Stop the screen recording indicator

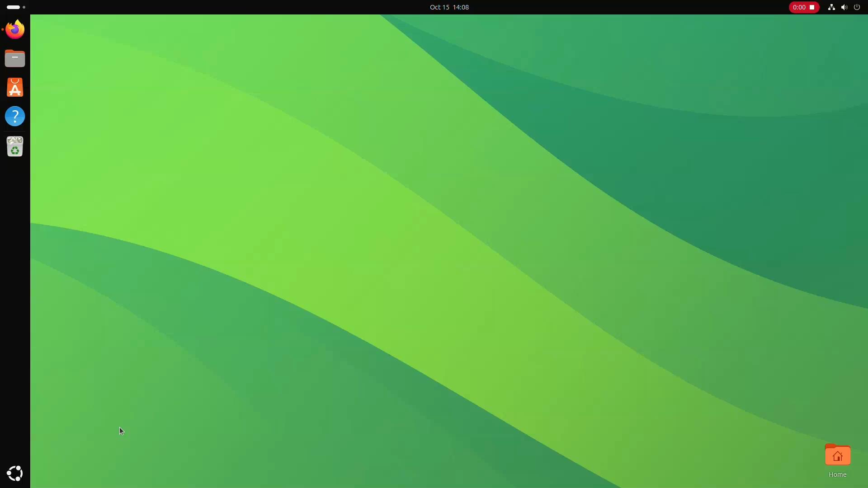[804, 7]
